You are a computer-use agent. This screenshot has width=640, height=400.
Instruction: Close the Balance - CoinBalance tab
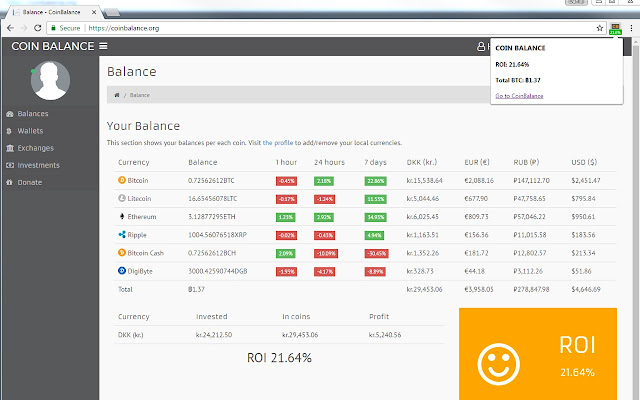94,12
